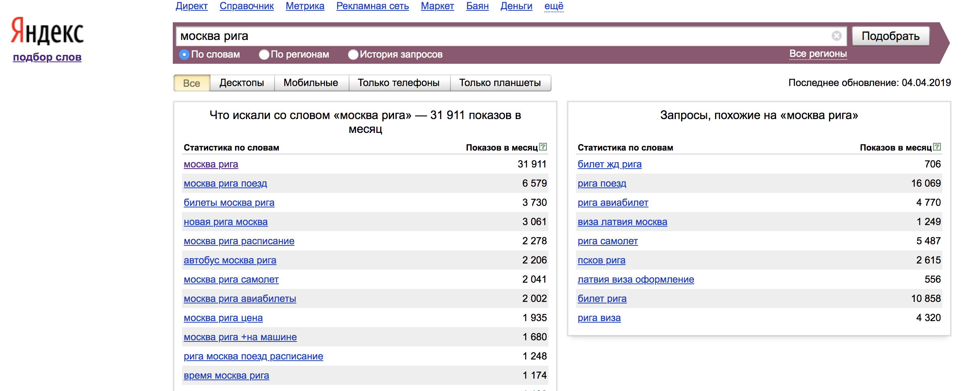Open the 'Справочник' link

coord(247,6)
